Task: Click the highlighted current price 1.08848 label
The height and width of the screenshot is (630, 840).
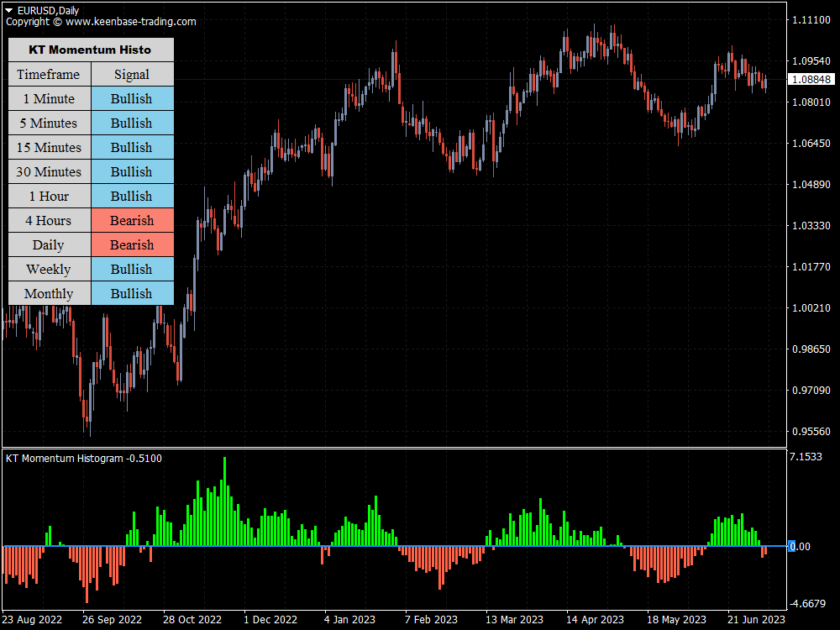Action: (812, 80)
